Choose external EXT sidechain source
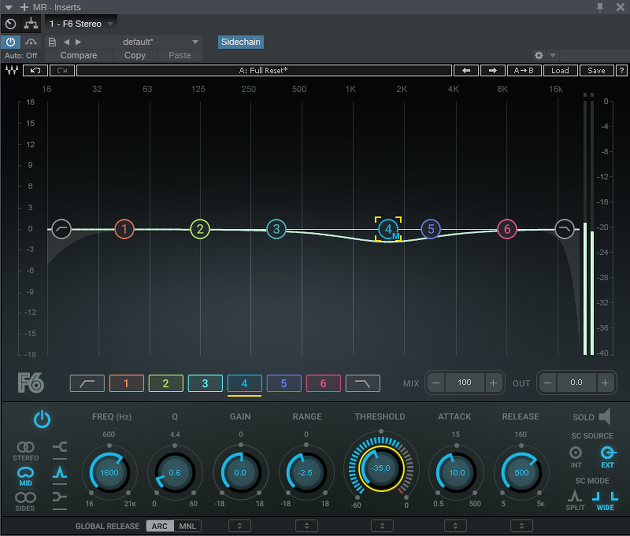This screenshot has width=630, height=536. tap(608, 457)
